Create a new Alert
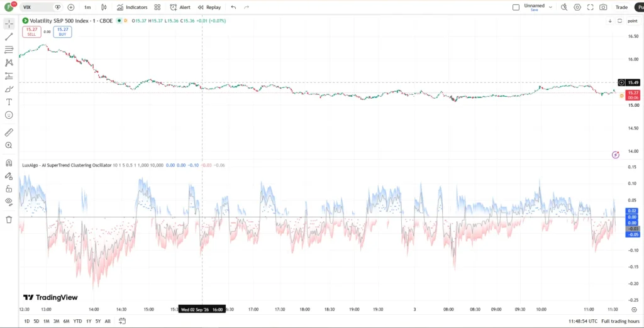This screenshot has width=644, height=328. tap(180, 7)
